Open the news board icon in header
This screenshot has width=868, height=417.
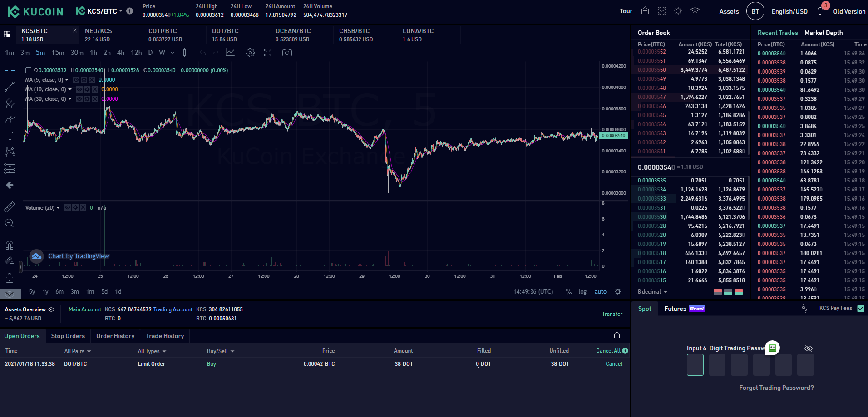pyautogui.click(x=645, y=11)
